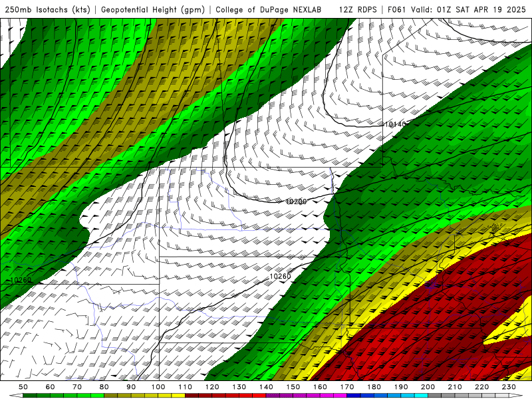Select the legend value 180
Image resolution: width=532 pixels, height=399 pixels.
point(374,387)
